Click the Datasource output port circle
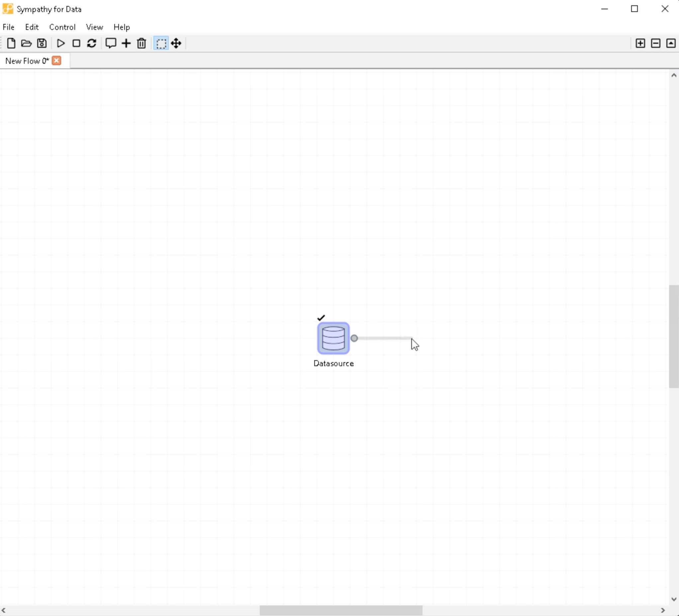Screen dimensions: 679x616 coord(354,338)
